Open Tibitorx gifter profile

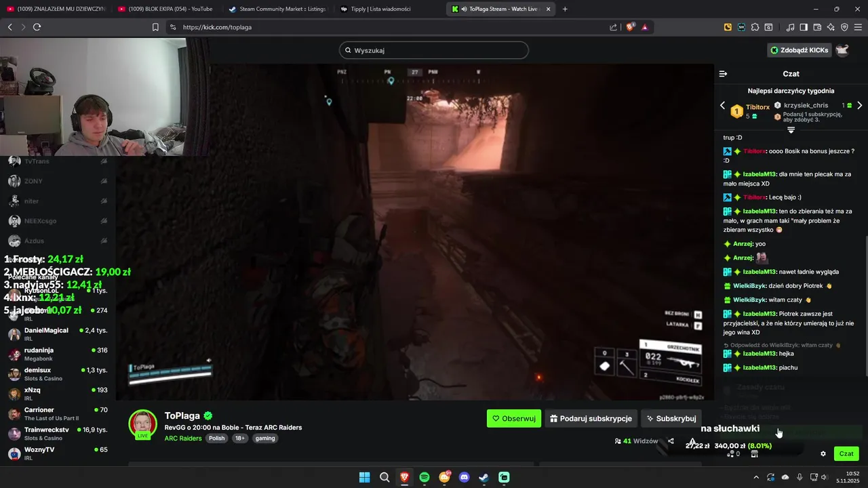757,107
